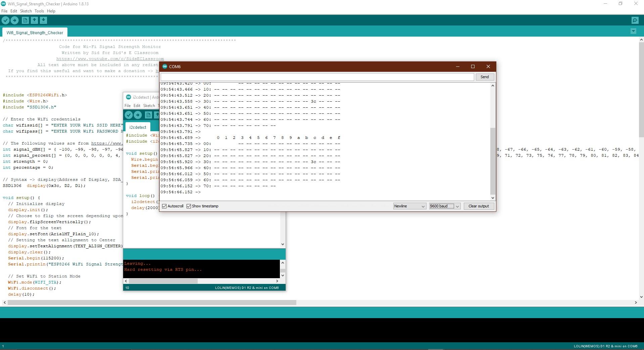Open the sketch tab dropdown arrow
644x350 pixels.
pyautogui.click(x=633, y=31)
